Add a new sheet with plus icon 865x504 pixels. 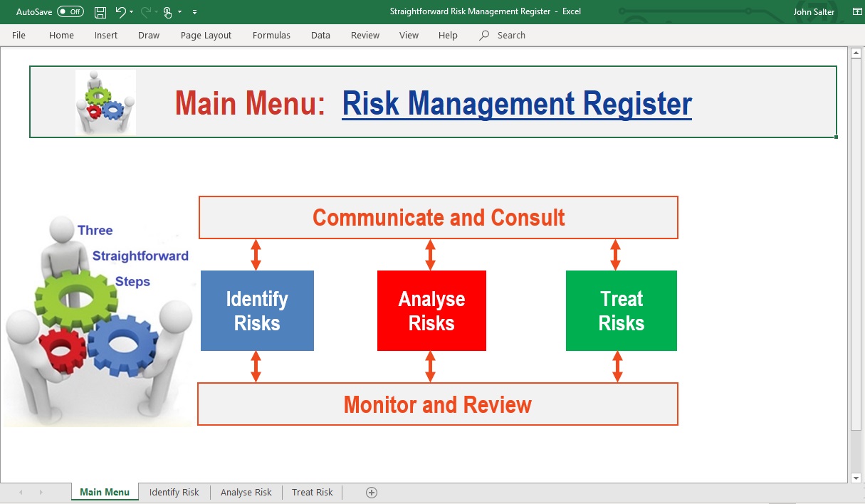tap(371, 493)
